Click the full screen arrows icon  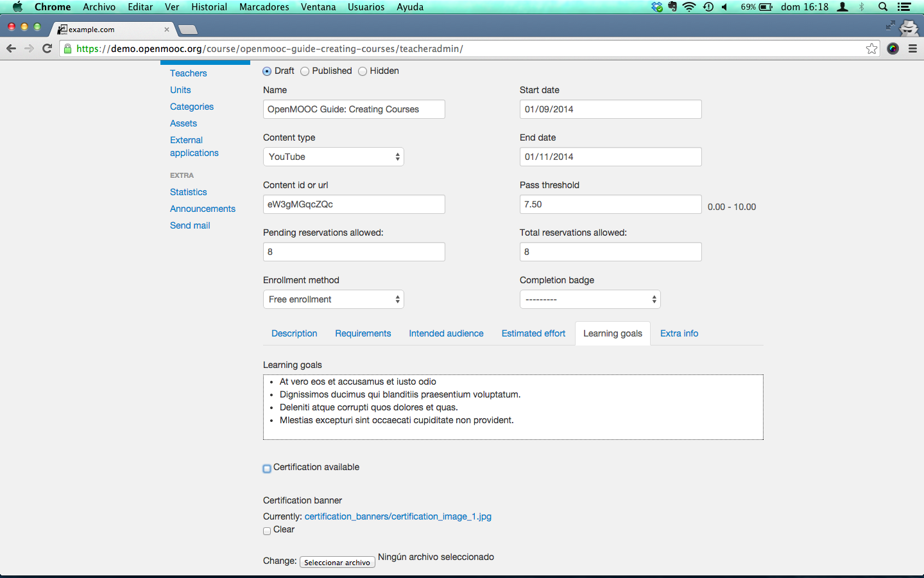tap(890, 25)
